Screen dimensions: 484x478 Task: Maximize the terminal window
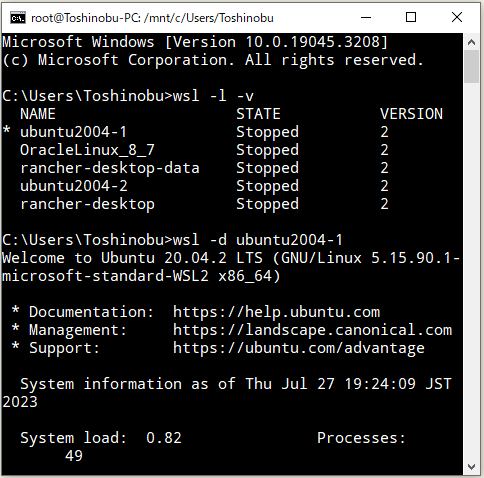(x=411, y=17)
